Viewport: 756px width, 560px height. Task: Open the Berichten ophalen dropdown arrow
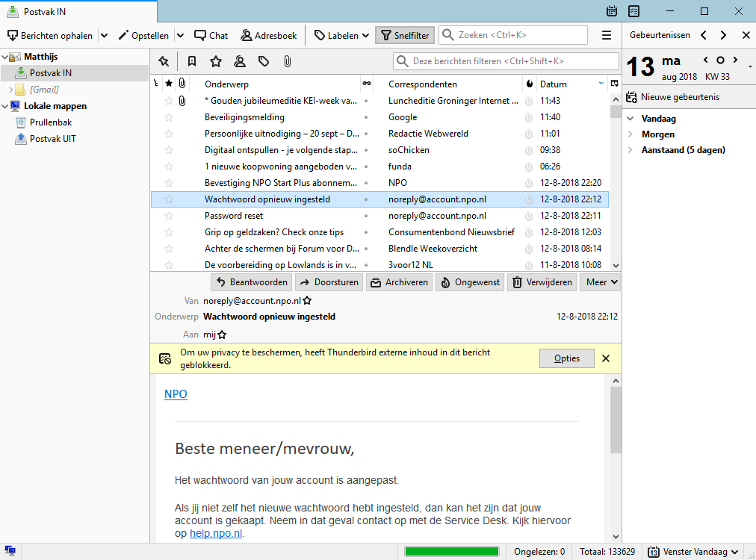click(104, 35)
